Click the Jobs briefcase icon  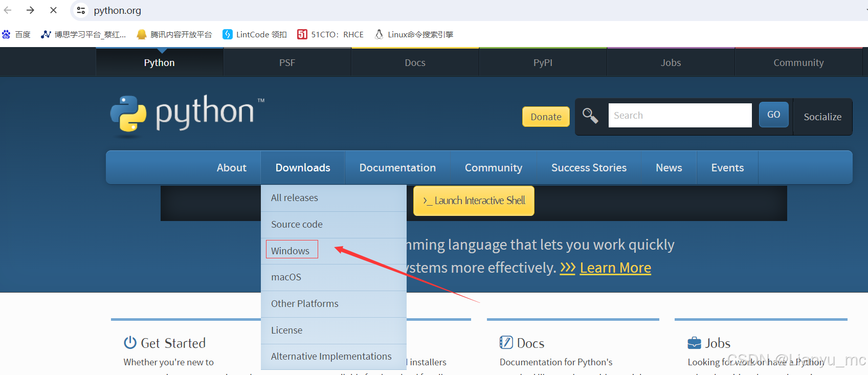(695, 343)
